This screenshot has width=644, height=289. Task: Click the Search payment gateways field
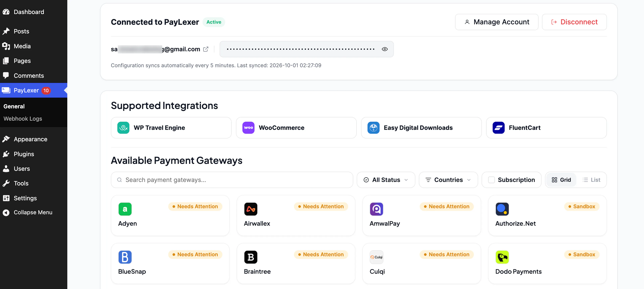232,180
